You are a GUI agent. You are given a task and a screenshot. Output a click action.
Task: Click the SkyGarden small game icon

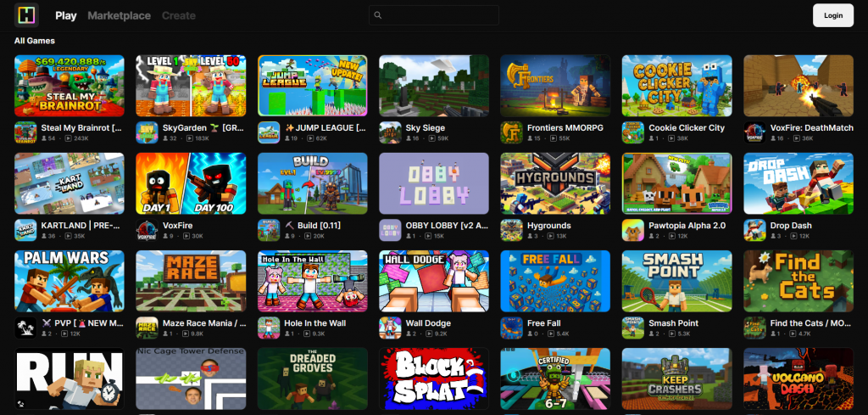coord(147,132)
